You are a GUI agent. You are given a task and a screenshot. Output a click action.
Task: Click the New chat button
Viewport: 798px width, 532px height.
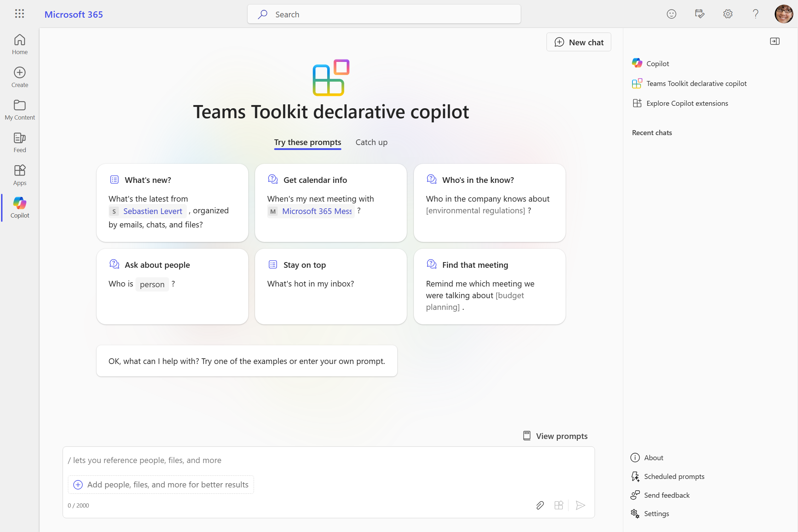pyautogui.click(x=578, y=42)
